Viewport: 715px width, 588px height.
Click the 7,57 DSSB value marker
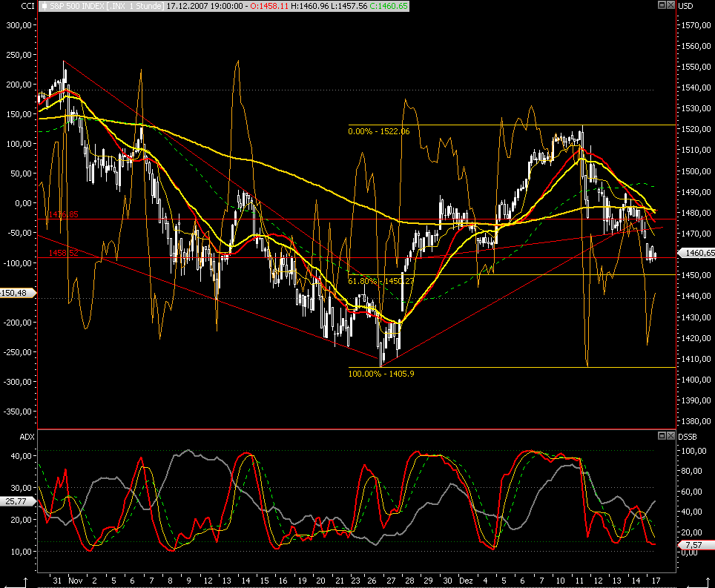point(696,545)
